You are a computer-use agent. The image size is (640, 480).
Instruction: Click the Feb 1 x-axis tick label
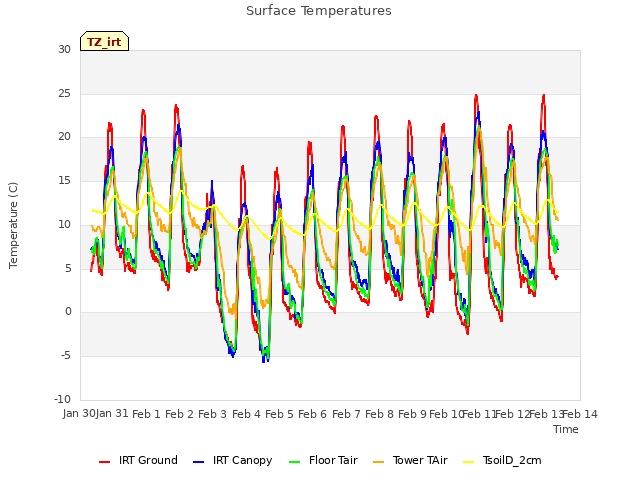pyautogui.click(x=146, y=414)
